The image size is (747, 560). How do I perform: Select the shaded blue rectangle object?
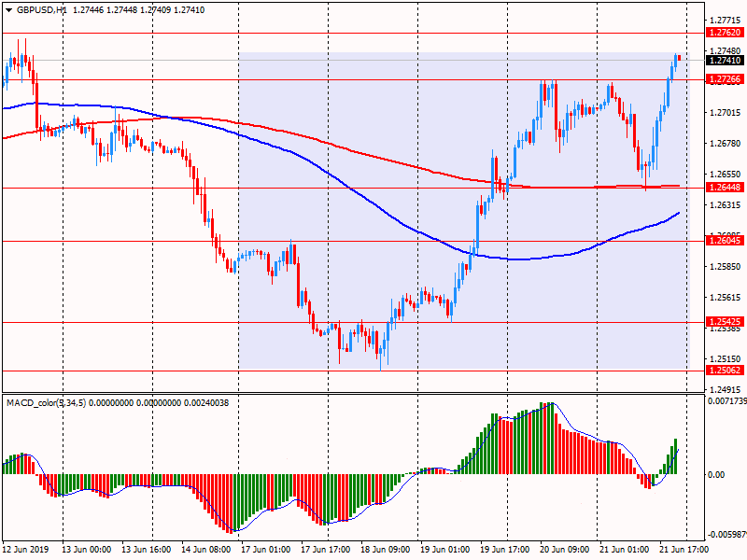click(x=463, y=211)
